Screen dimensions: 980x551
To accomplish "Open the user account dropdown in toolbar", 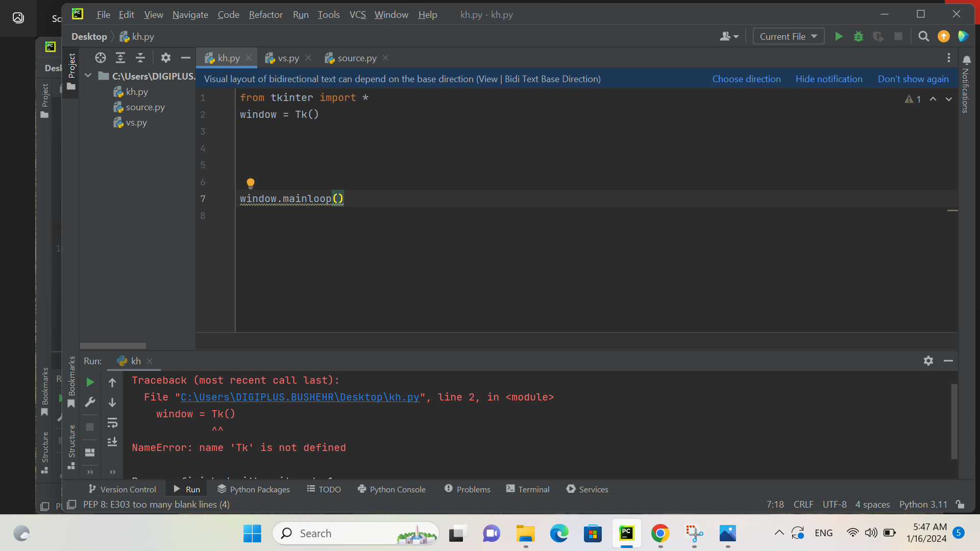I will (x=729, y=36).
